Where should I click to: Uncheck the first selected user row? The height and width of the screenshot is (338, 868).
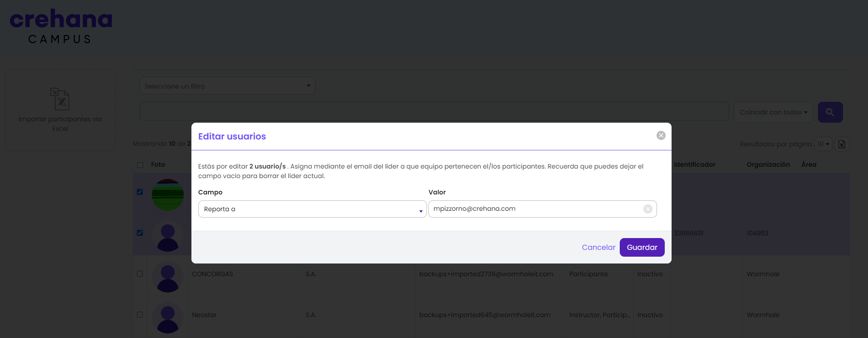click(x=140, y=192)
